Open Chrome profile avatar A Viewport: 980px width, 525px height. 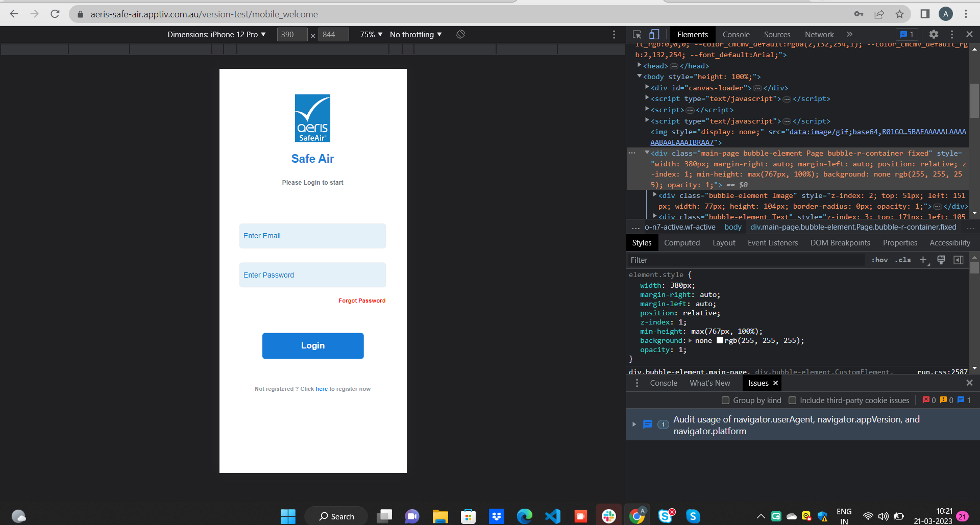pos(946,14)
